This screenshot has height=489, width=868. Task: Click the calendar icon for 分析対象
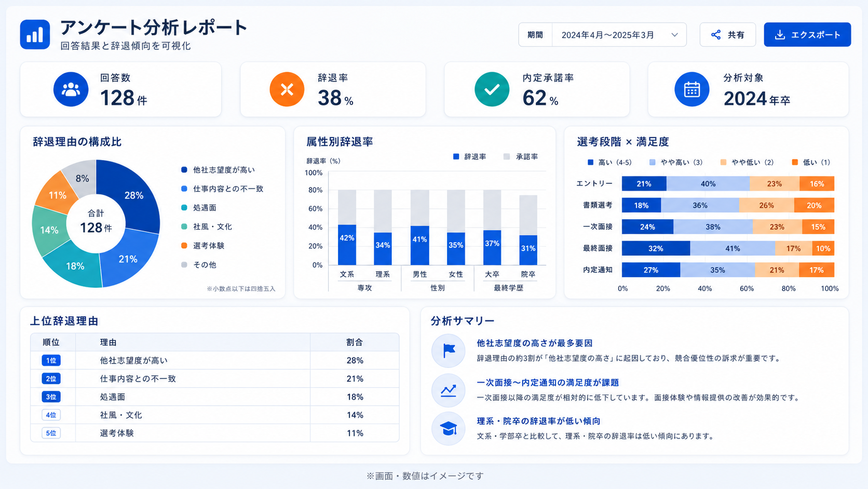coord(691,89)
